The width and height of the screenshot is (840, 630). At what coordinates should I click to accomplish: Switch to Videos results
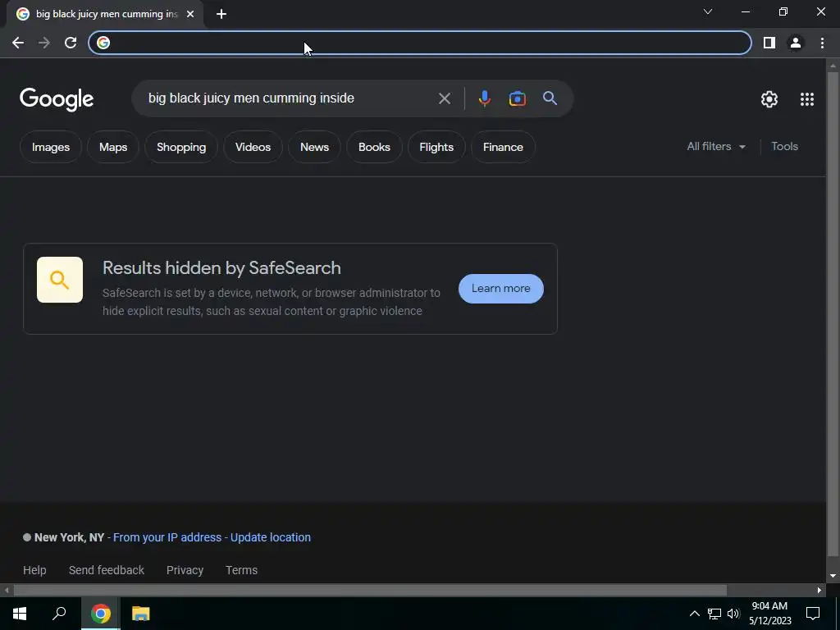[253, 147]
